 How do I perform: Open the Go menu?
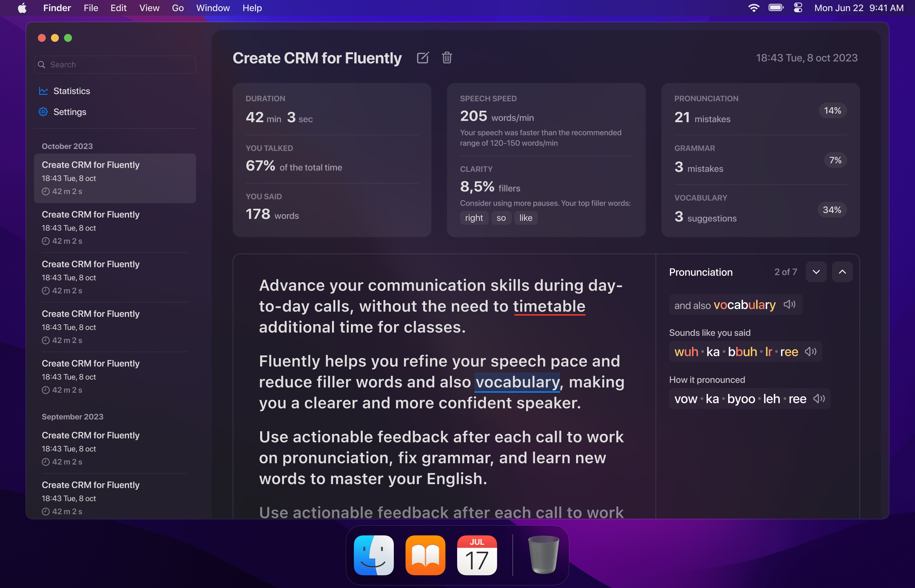click(177, 8)
